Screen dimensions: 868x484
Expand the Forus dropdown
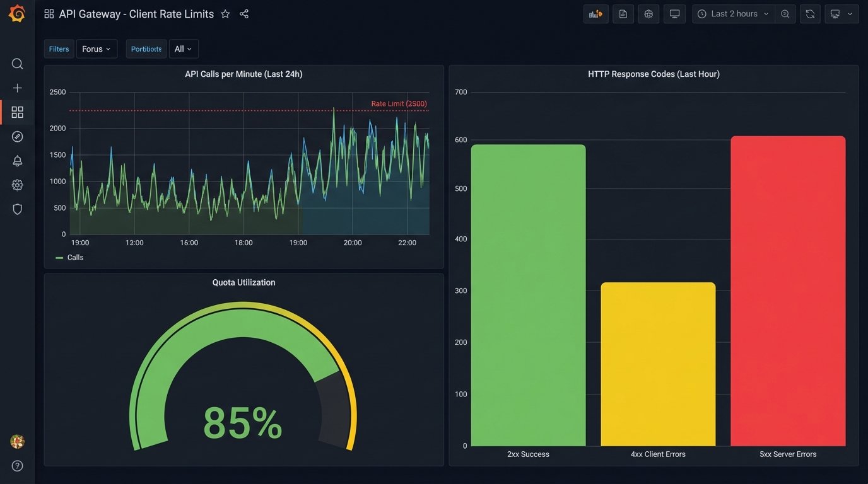pyautogui.click(x=97, y=49)
